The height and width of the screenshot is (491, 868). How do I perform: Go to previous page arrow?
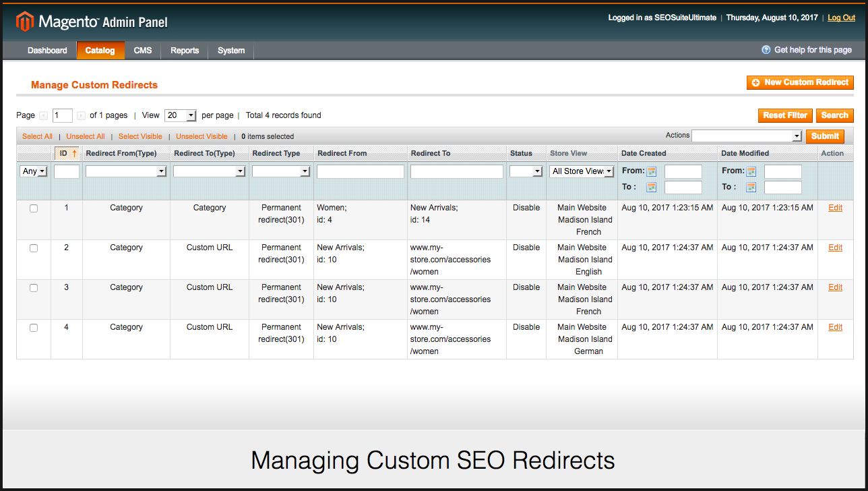(44, 116)
